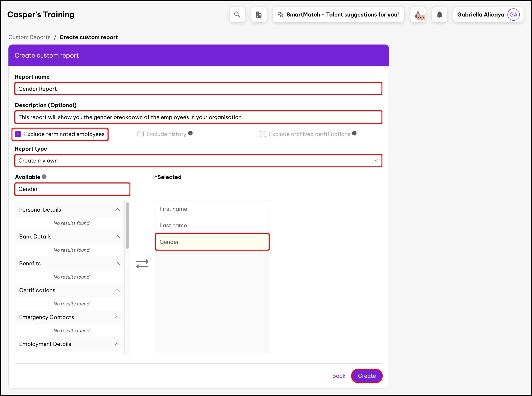Image resolution: width=532 pixels, height=396 pixels.
Task: Click the Back link
Action: [x=339, y=376]
